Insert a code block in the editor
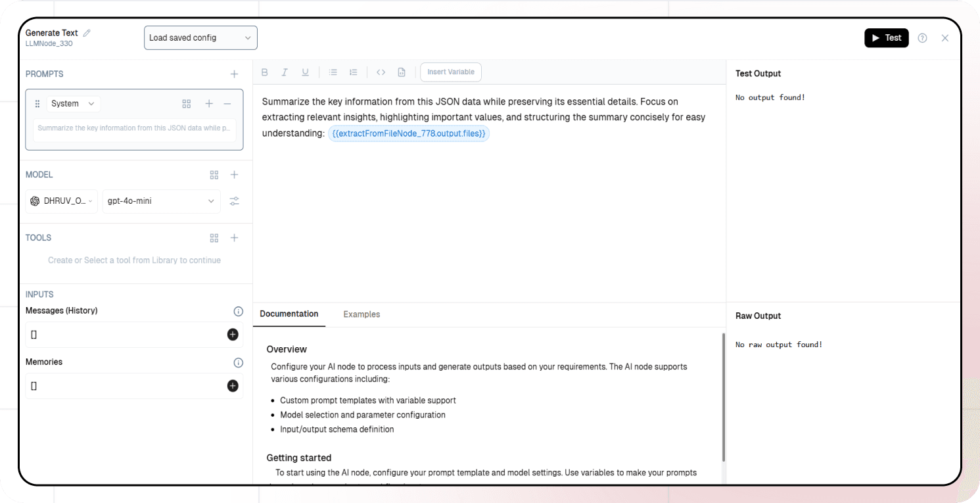Viewport: 980px width, 503px height. tap(381, 72)
